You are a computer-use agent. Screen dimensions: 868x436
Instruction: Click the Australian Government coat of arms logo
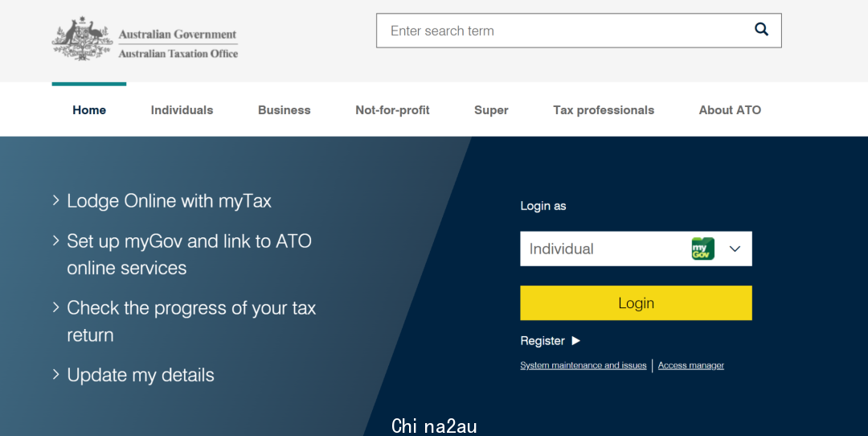[82, 38]
